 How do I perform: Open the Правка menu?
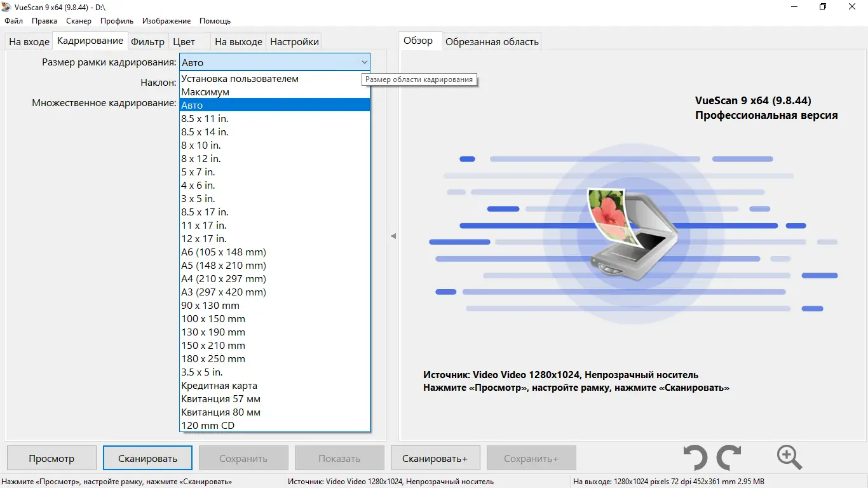click(x=44, y=21)
